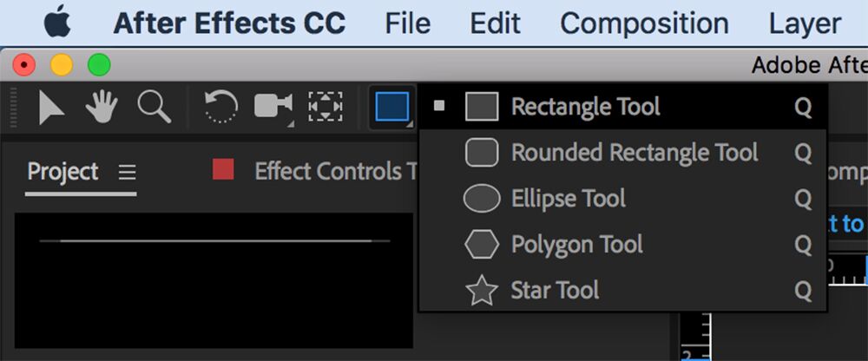This screenshot has width=868, height=361.
Task: Click the blue Rectangle shape tool button
Action: click(x=391, y=108)
